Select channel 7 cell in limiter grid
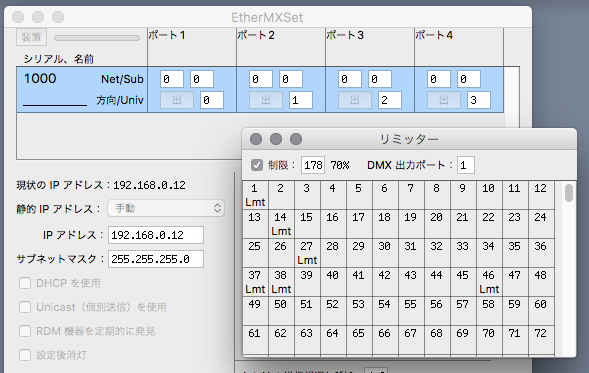 (x=411, y=195)
